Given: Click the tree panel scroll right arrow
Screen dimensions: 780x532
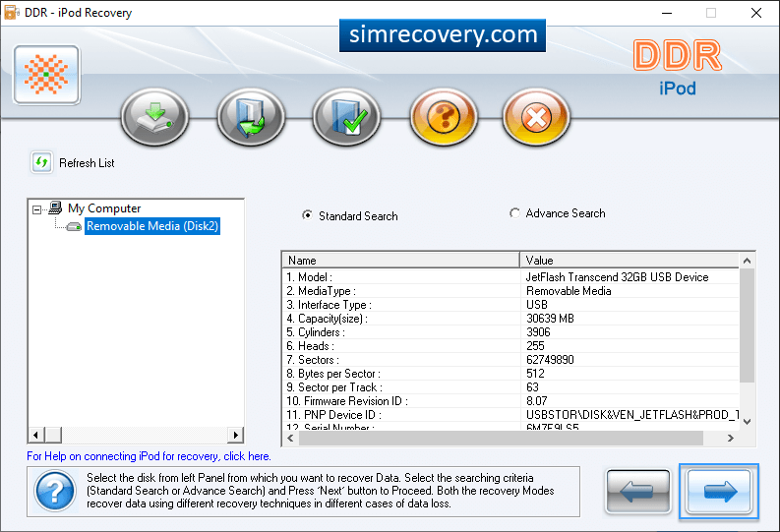Looking at the screenshot, I should pos(235,435).
